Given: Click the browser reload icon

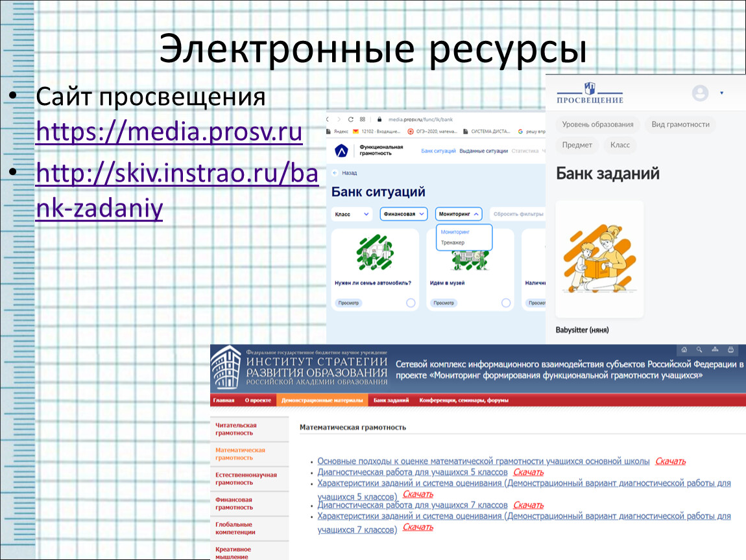Looking at the screenshot, I should pyautogui.click(x=351, y=119).
